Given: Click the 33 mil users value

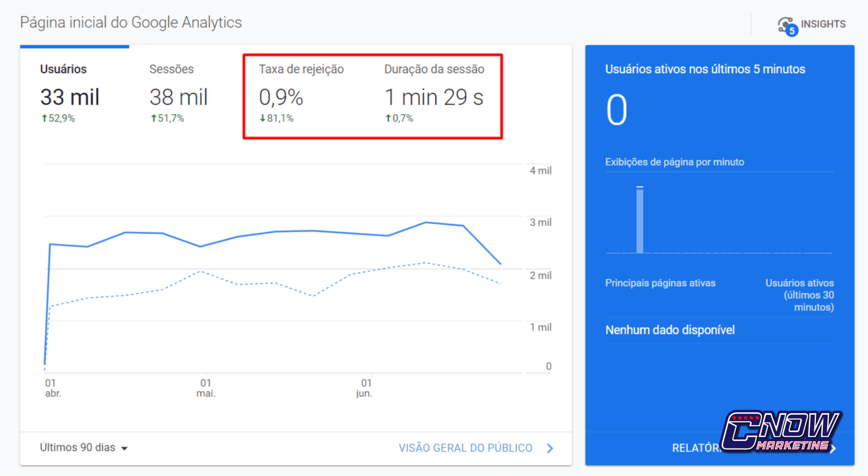Looking at the screenshot, I should pos(70,97).
